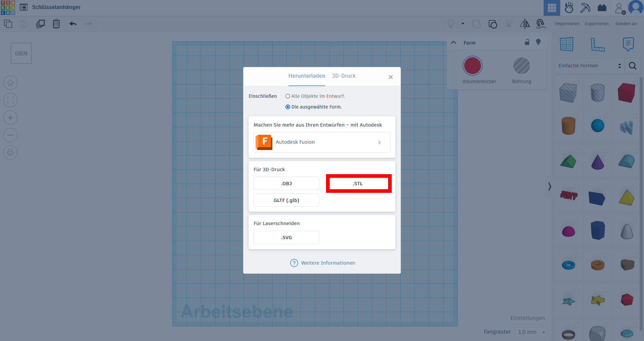Toggle the lock icon in Form panel

527,42
